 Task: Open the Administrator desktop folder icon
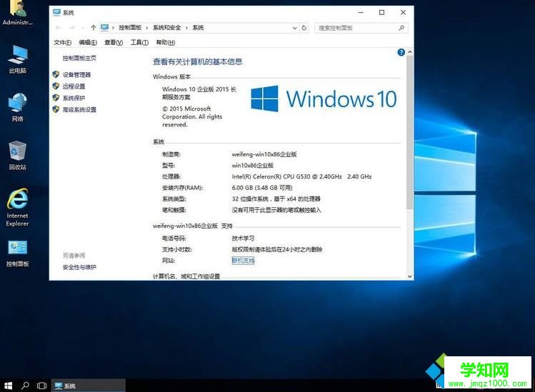pyautogui.click(x=17, y=13)
